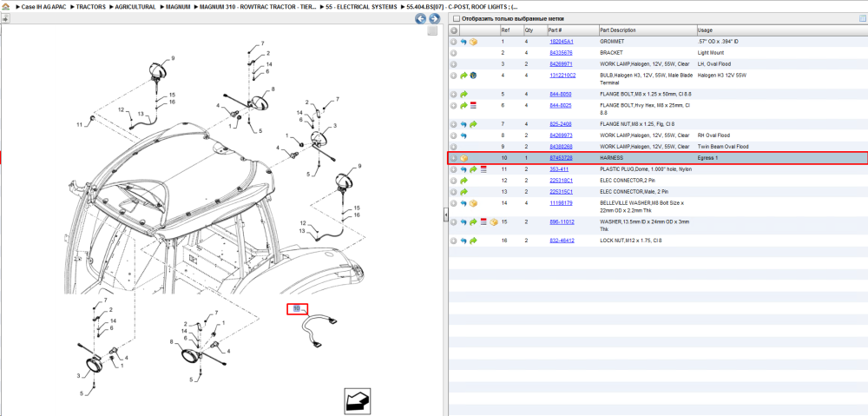Open the Case IH AG APAC breadcrumb
The height and width of the screenshot is (416, 868).
coord(45,7)
